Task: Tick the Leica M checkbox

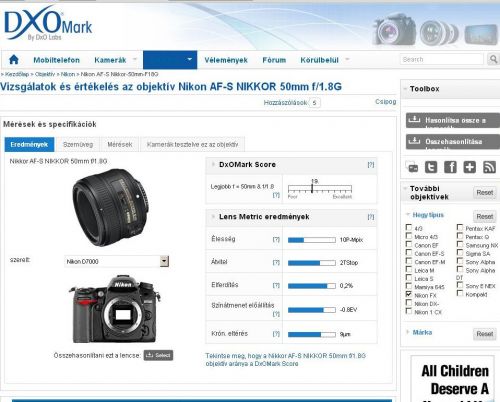Action: point(409,269)
